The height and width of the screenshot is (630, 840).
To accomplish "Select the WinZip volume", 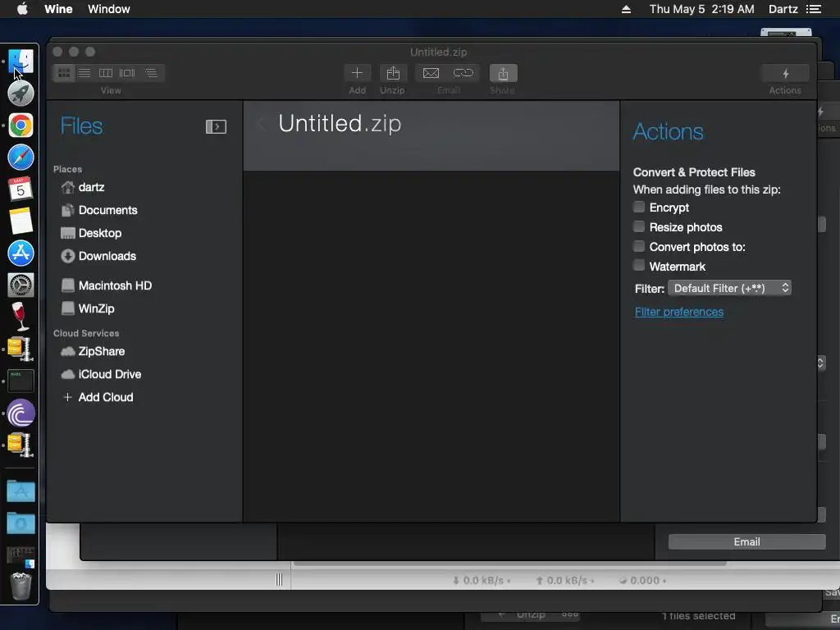I will tap(87, 308).
